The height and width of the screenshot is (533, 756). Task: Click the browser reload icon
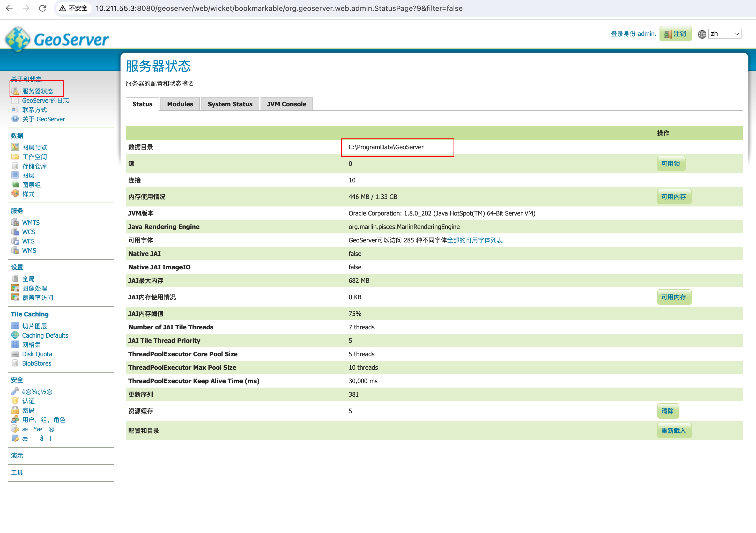coord(42,8)
